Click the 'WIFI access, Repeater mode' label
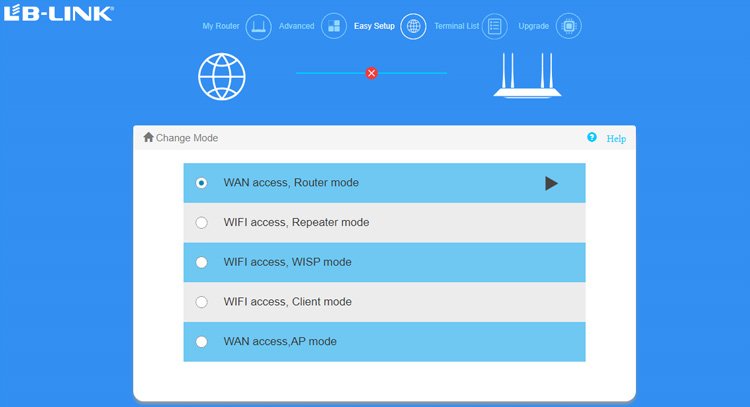This screenshot has height=407, width=750. click(x=297, y=222)
